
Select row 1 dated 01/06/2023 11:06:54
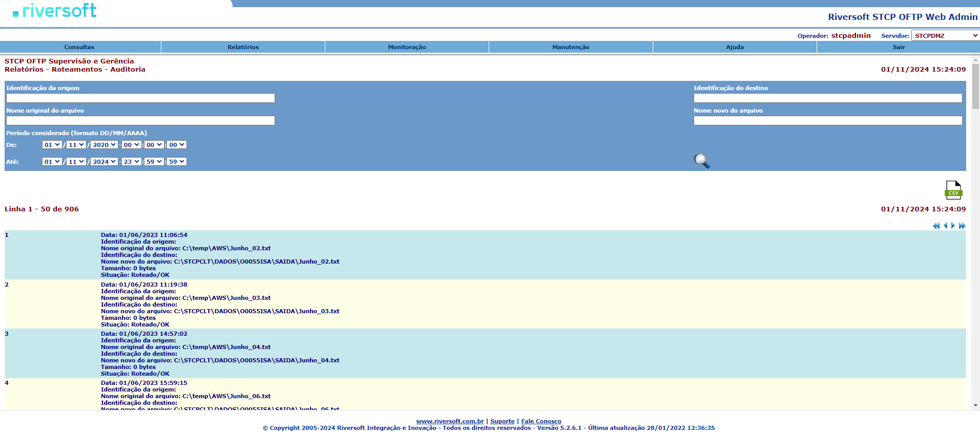pos(485,255)
